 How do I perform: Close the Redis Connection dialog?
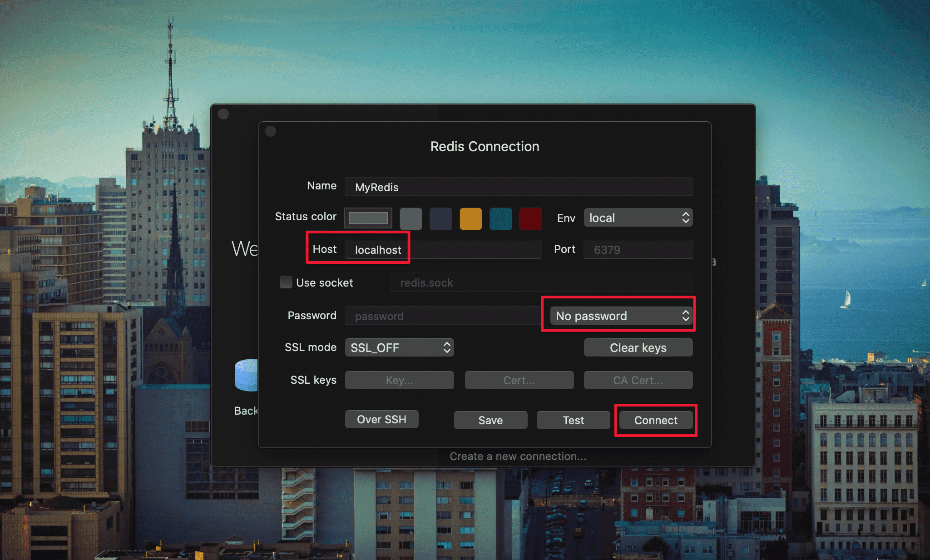pos(271,131)
